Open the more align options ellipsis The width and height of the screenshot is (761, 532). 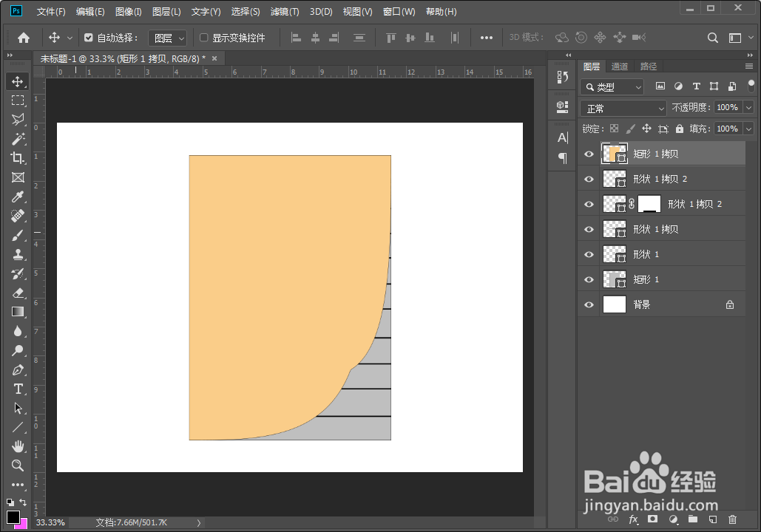[487, 38]
